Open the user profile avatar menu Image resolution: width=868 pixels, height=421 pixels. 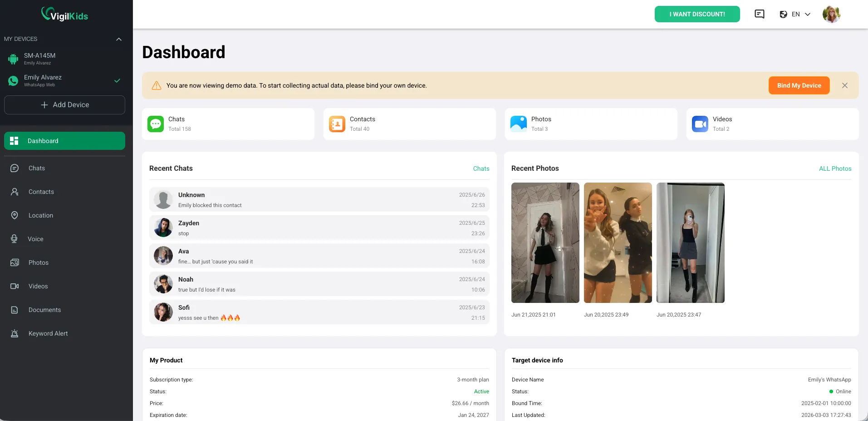click(831, 14)
